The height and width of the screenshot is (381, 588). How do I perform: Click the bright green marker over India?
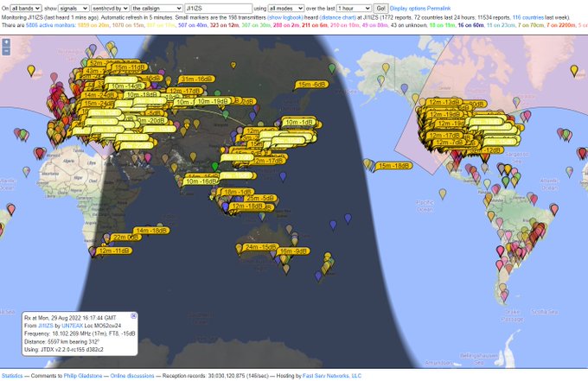214,166
